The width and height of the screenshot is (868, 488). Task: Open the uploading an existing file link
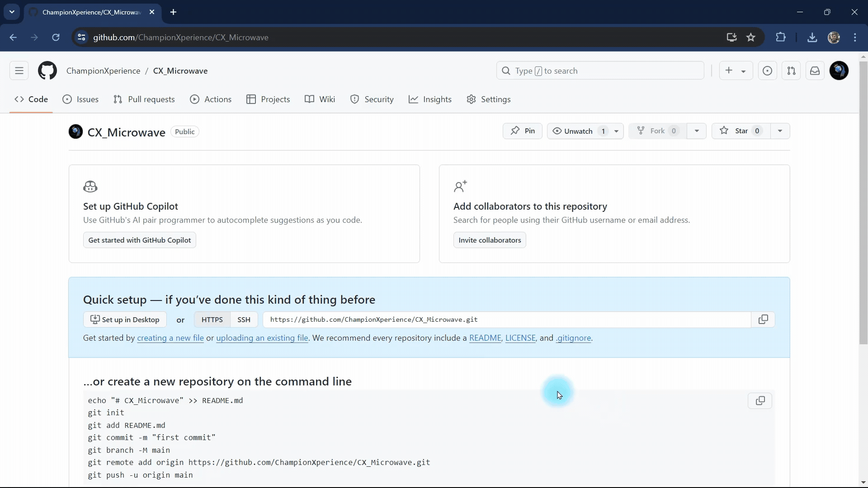[262, 338]
